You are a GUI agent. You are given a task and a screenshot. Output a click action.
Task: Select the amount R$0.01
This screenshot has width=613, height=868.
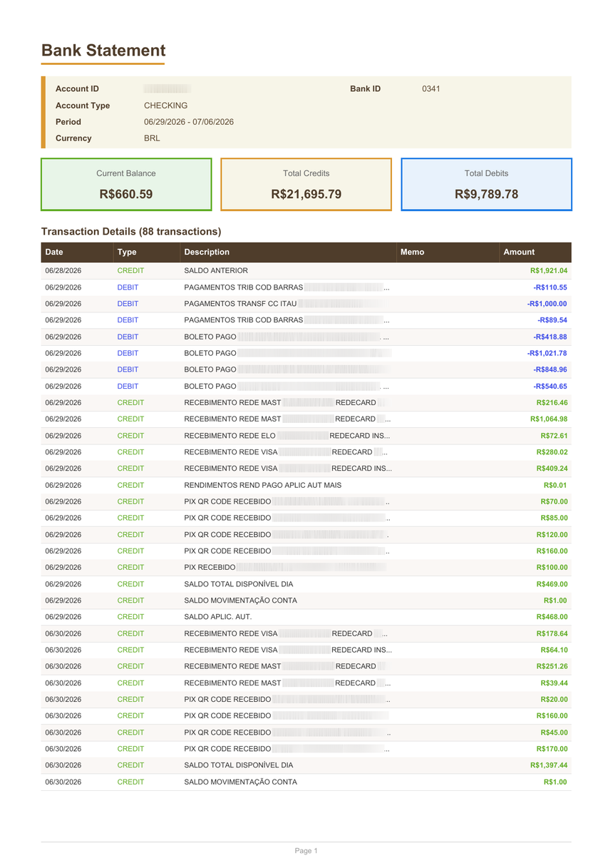tap(556, 485)
